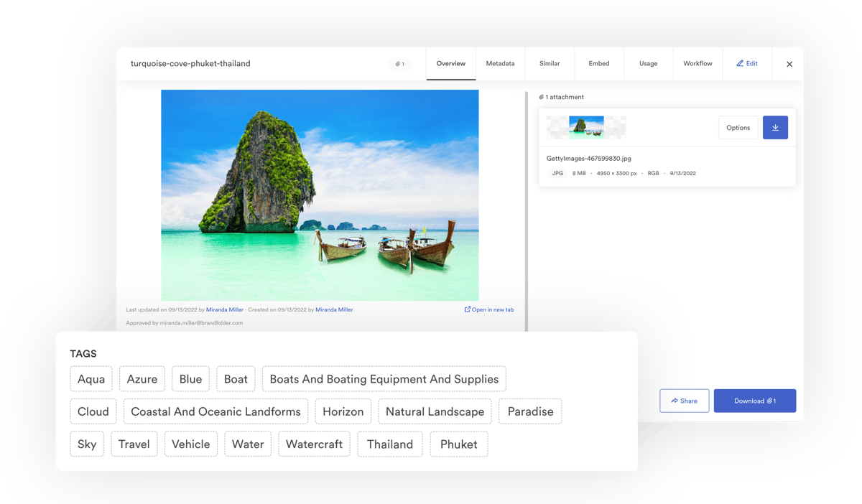
Task: Click the Edit pencil icon
Action: (740, 63)
